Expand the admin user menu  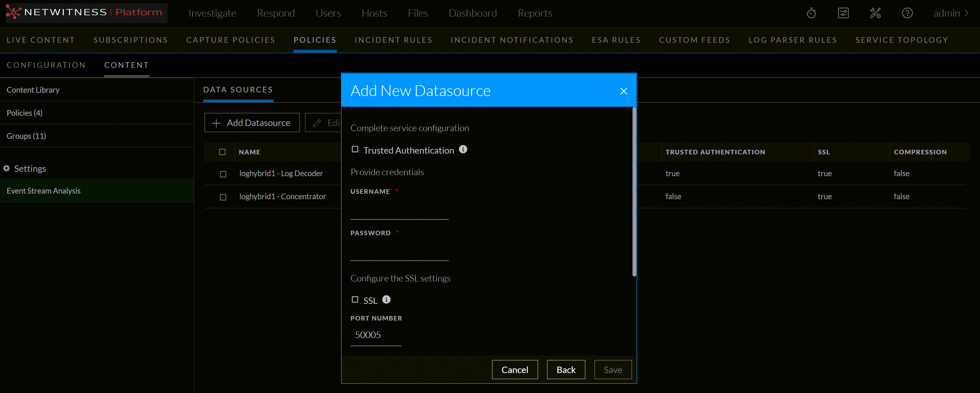point(950,13)
